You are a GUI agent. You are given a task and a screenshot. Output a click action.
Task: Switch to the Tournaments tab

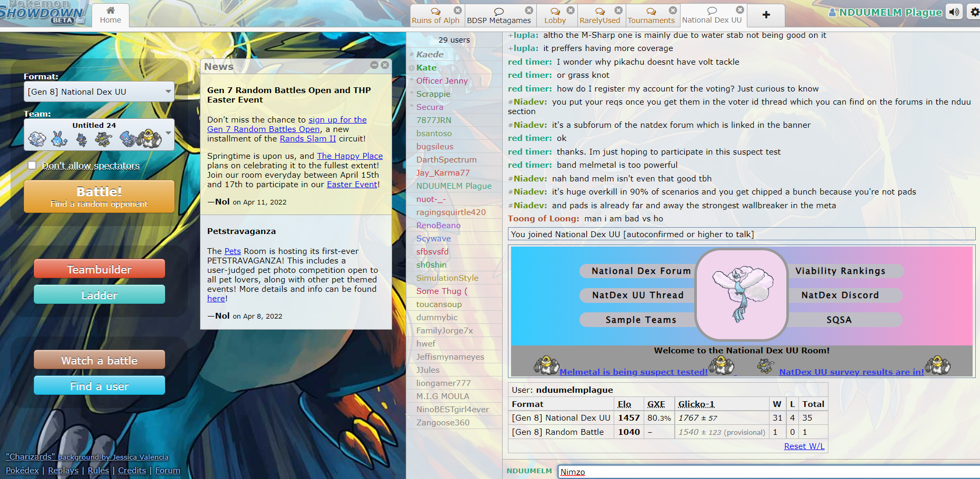tap(651, 15)
